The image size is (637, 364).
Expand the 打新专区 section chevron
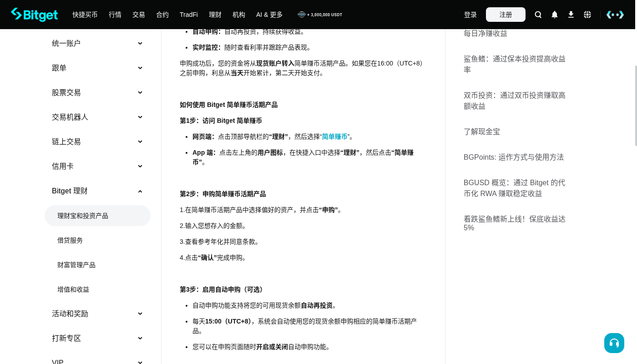click(140, 338)
